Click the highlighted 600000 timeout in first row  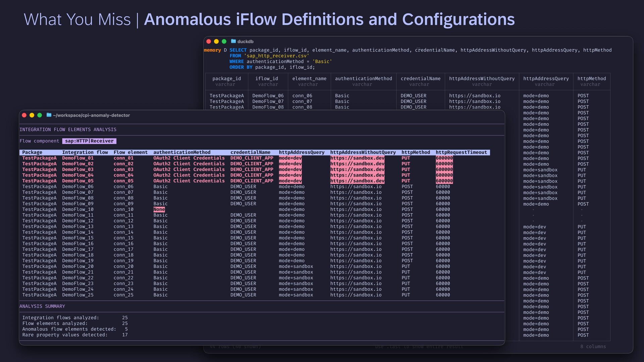(x=444, y=158)
